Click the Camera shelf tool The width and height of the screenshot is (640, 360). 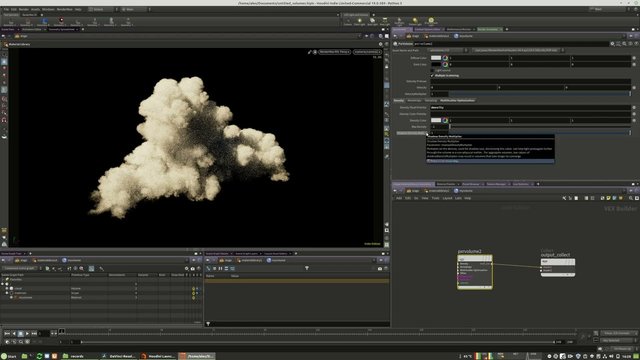coord(348,21)
